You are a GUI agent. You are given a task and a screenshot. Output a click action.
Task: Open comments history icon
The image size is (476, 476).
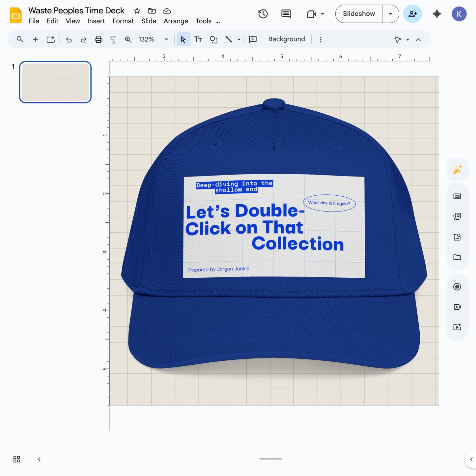click(286, 14)
